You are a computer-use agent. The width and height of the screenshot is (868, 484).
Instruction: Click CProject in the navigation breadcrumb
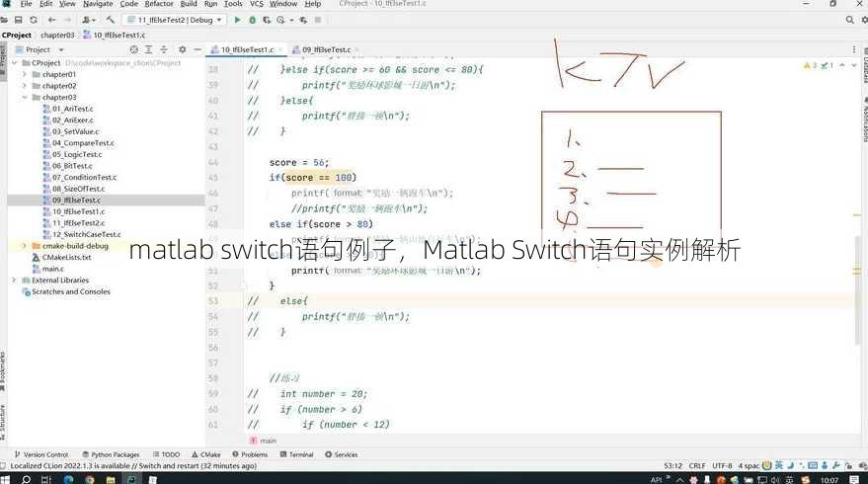click(17, 35)
